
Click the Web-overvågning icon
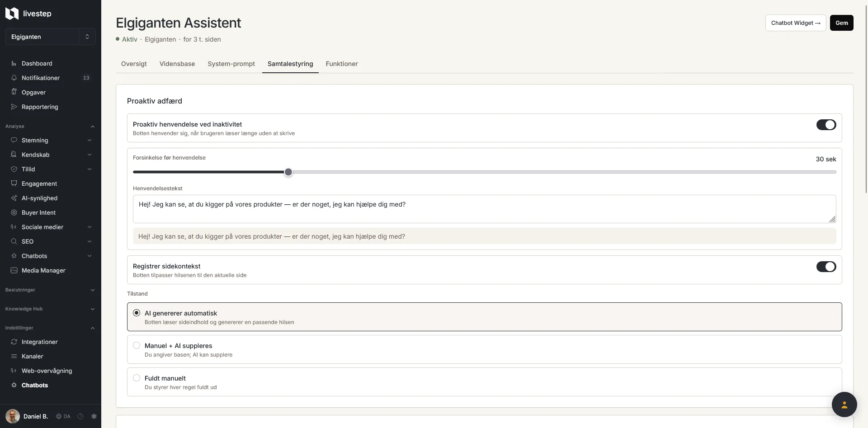(x=14, y=371)
